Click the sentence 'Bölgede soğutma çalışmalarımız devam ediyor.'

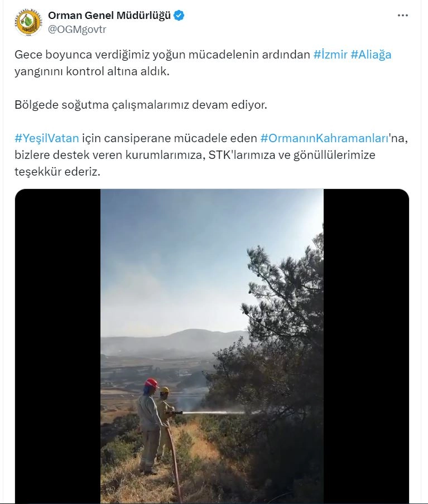(141, 105)
